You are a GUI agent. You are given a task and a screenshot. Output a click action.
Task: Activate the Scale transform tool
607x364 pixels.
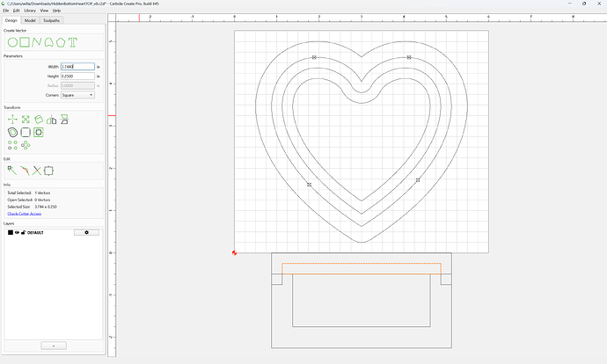(26, 120)
